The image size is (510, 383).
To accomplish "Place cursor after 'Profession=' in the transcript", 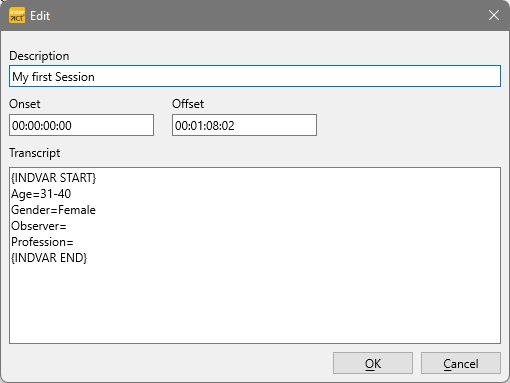I will click(74, 242).
